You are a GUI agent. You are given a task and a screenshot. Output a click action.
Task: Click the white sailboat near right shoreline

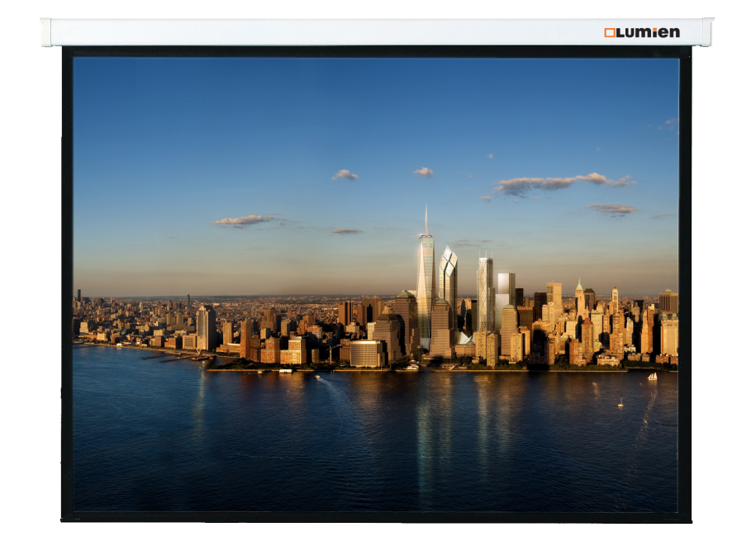652,376
